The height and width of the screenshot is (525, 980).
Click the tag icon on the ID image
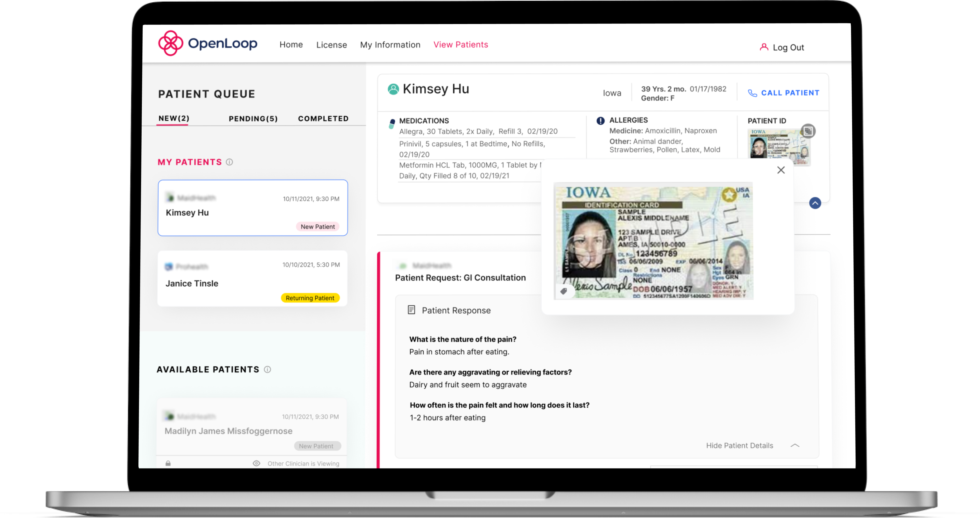(x=564, y=291)
